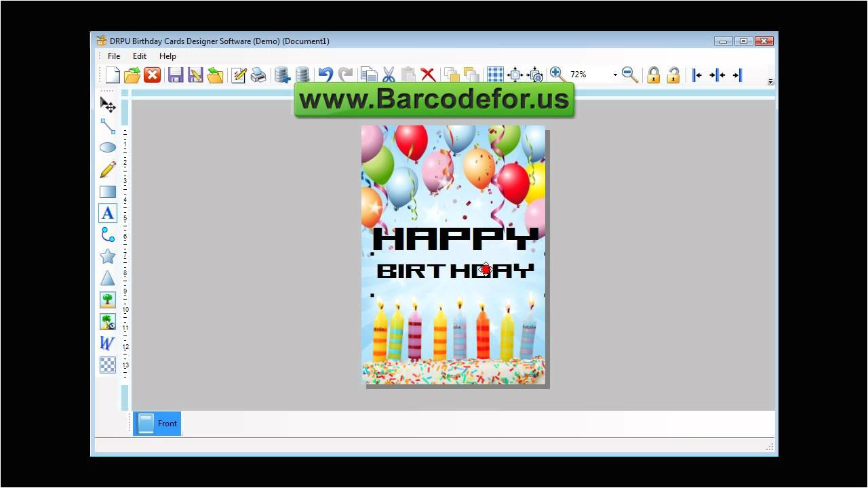
Task: Click the Undo arrow button
Action: click(x=325, y=75)
